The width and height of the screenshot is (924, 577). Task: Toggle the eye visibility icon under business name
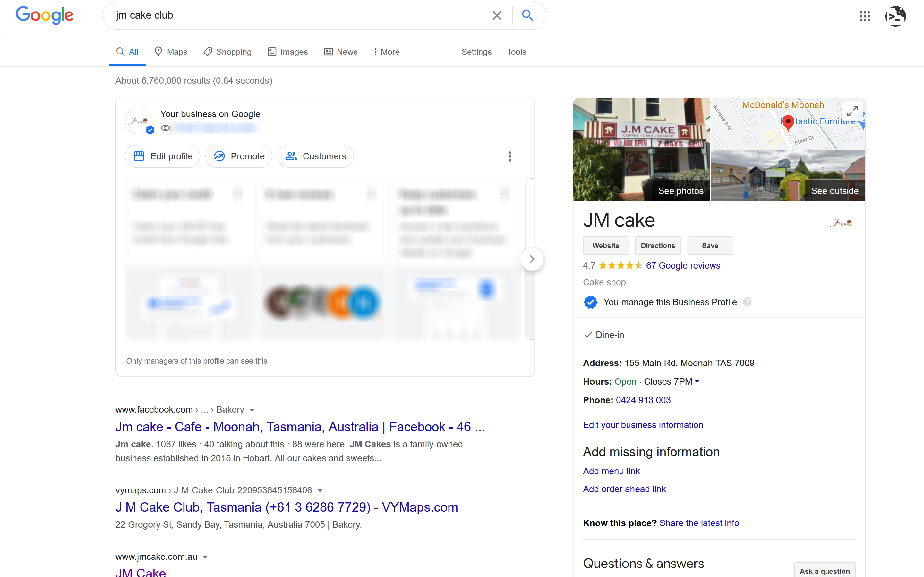click(165, 128)
